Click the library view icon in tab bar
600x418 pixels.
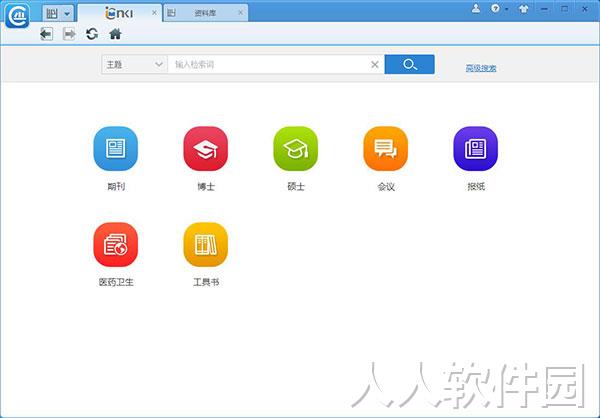click(x=52, y=14)
